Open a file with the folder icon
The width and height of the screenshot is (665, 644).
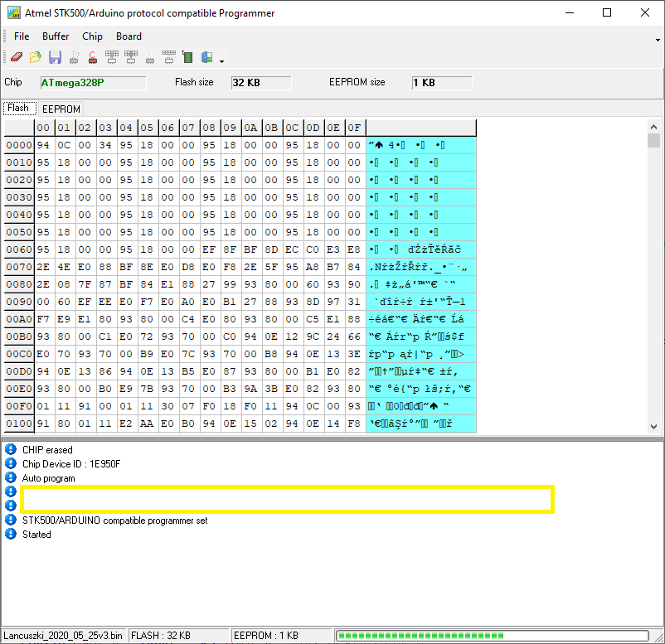[x=36, y=57]
